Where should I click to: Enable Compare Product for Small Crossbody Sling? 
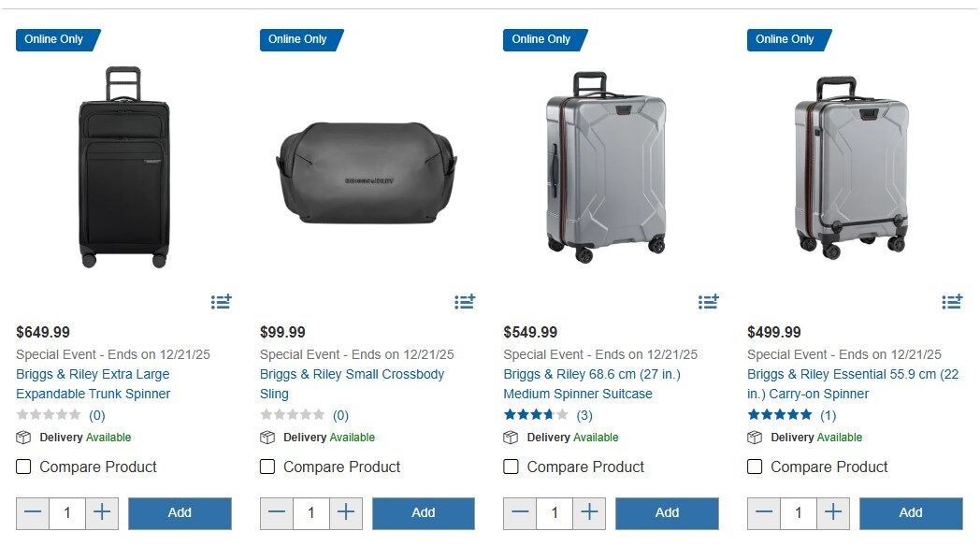(x=267, y=467)
